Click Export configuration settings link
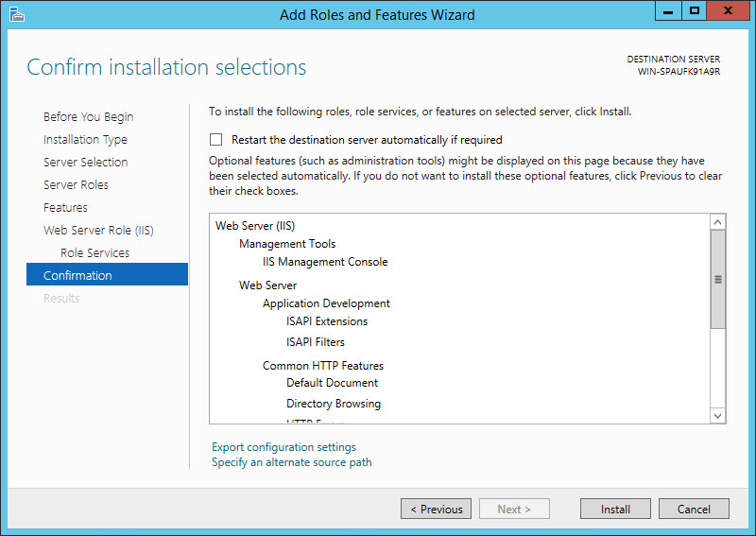 point(283,447)
